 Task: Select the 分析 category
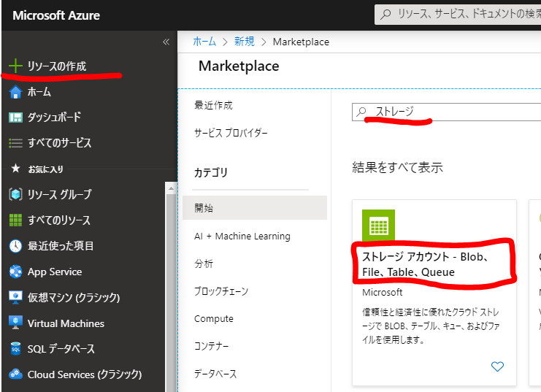click(x=204, y=264)
